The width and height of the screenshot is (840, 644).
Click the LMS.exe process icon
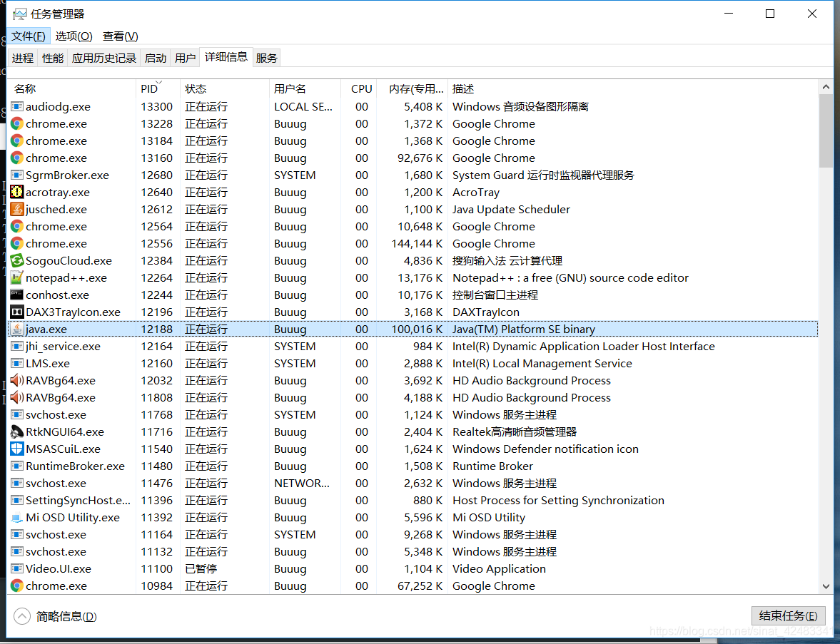click(x=17, y=364)
